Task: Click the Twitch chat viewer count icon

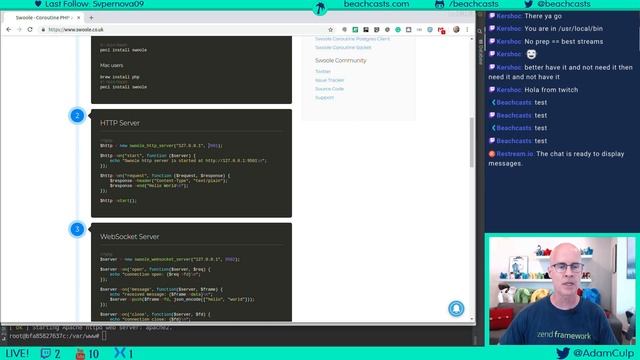Action: tap(46, 353)
